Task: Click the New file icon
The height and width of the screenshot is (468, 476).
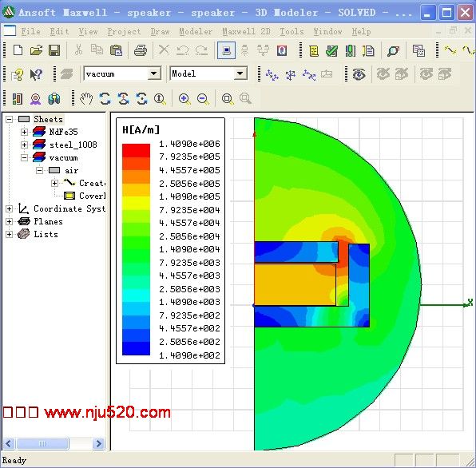Action: 18,50
